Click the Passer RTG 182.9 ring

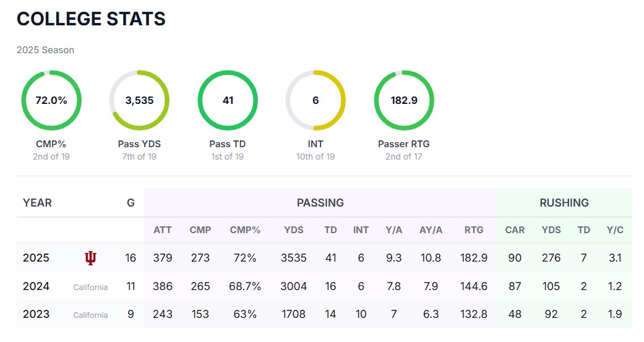coord(404,100)
